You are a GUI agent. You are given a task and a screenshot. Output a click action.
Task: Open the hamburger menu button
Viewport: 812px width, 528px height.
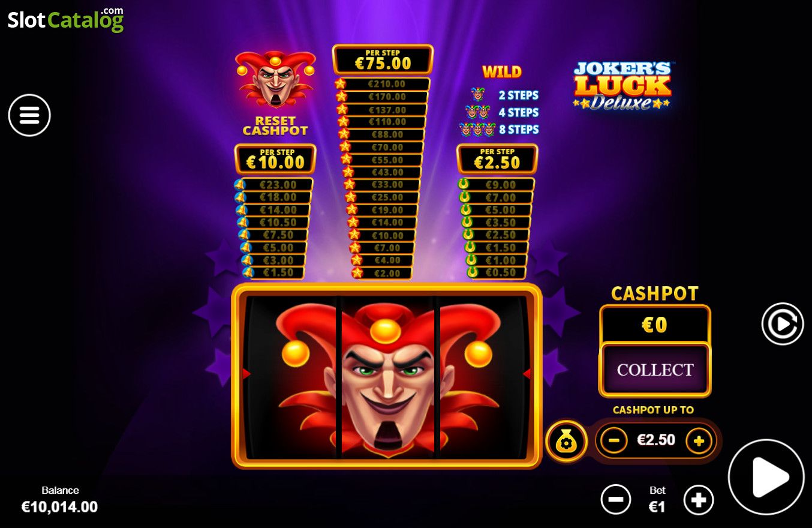(29, 115)
